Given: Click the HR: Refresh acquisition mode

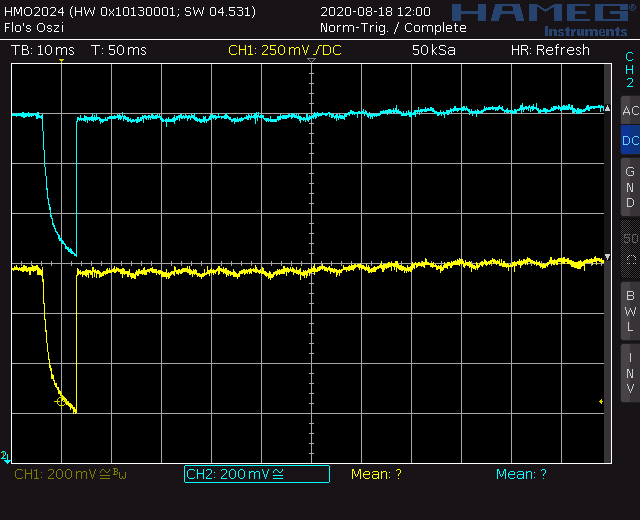Looking at the screenshot, I should 550,50.
